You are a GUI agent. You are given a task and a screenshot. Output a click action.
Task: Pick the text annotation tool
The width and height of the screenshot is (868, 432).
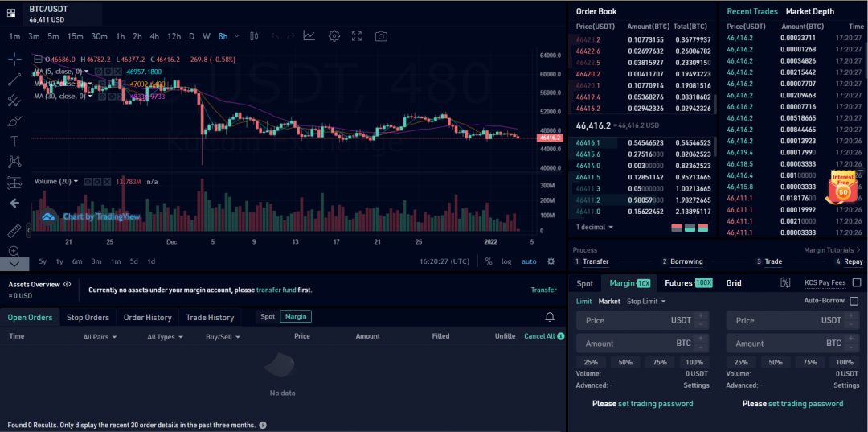click(x=14, y=141)
